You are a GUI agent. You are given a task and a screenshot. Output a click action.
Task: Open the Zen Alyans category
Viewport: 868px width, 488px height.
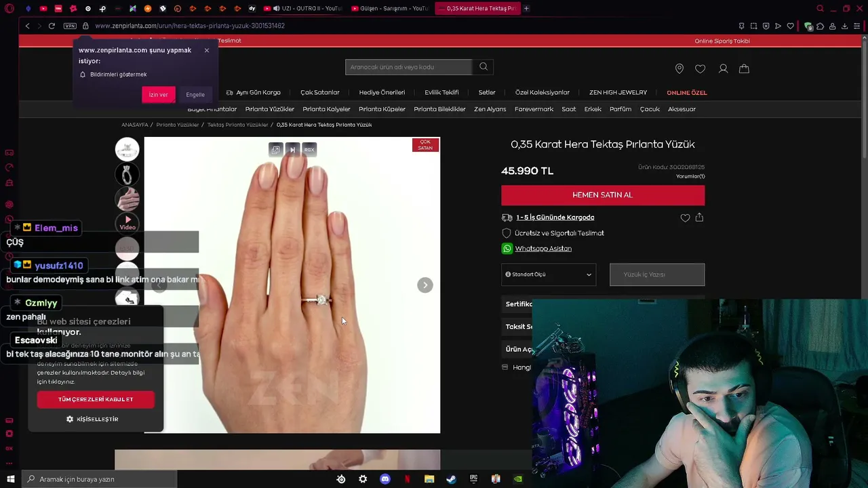point(490,109)
